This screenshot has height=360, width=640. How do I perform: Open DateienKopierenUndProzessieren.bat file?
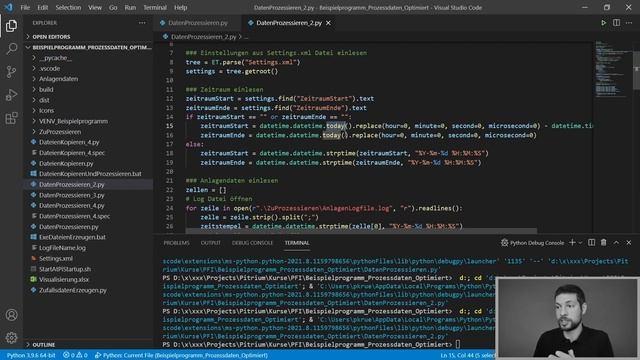tap(89, 174)
